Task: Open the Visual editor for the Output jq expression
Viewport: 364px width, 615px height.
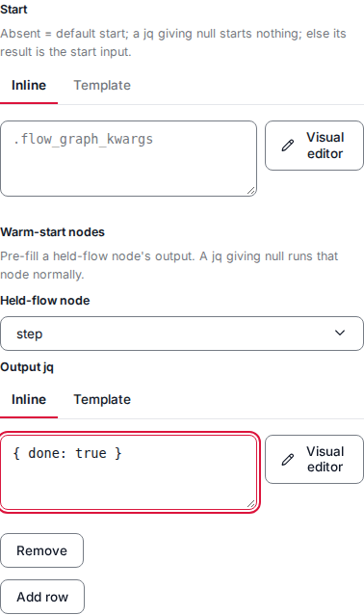Action: tap(314, 459)
